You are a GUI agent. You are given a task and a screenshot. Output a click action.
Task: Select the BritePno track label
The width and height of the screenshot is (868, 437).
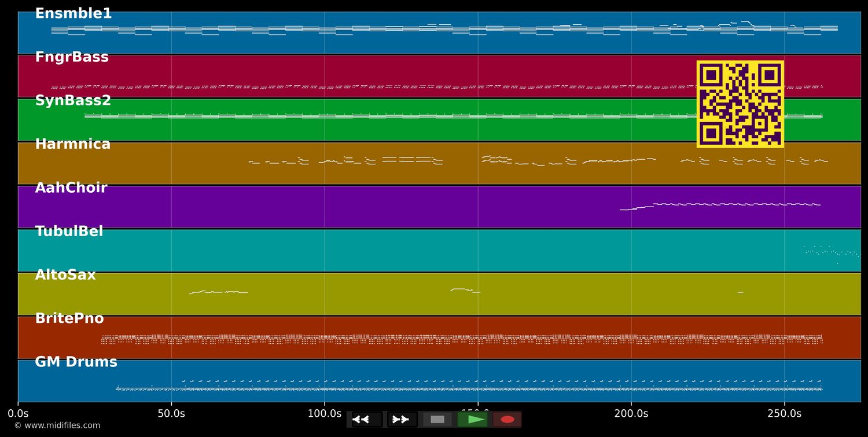pos(69,318)
